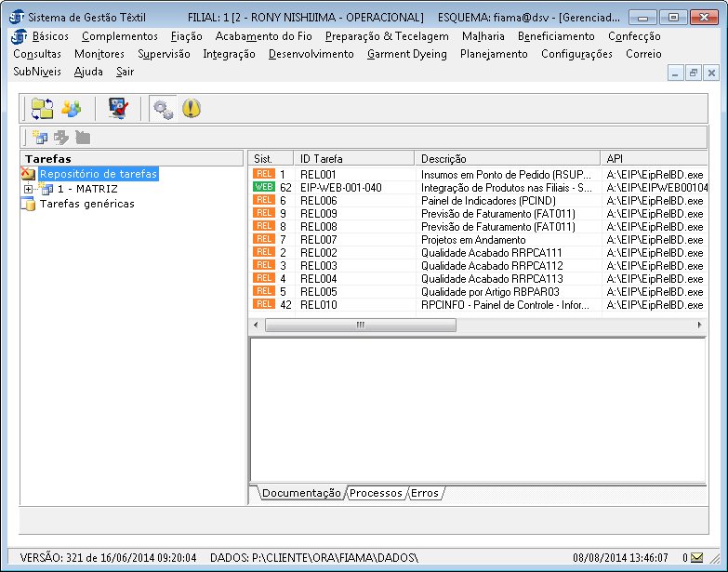Click the title bar application icon
This screenshot has height=572, width=728.
pos(17,17)
